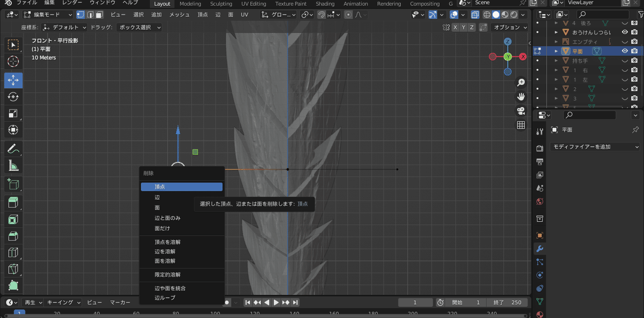Select the 3D cursor tool
644x318 pixels.
pos(13,62)
